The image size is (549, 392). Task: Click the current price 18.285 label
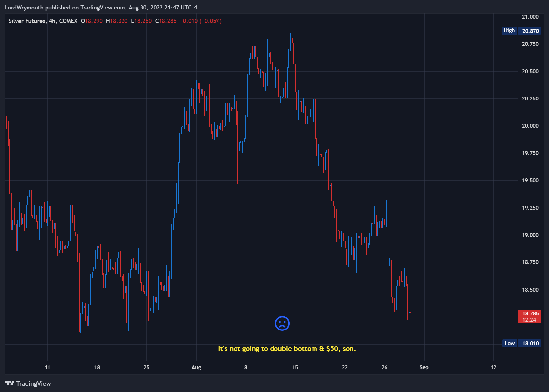pyautogui.click(x=530, y=313)
